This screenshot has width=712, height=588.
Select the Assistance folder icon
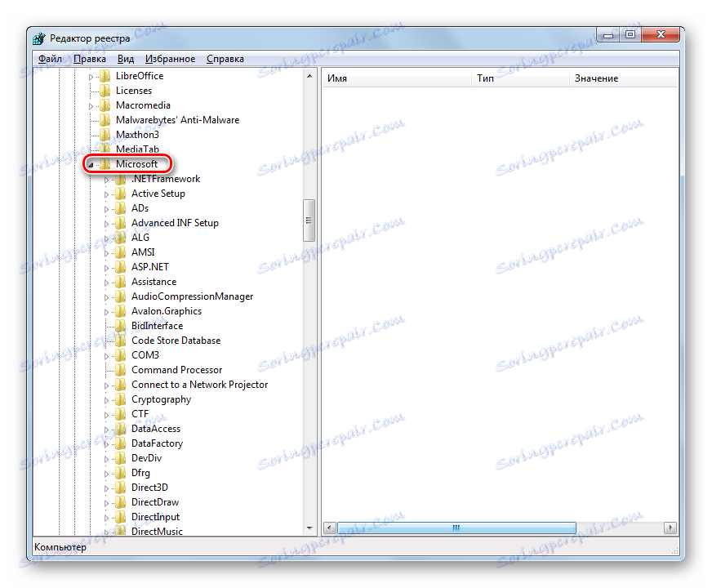click(x=120, y=282)
